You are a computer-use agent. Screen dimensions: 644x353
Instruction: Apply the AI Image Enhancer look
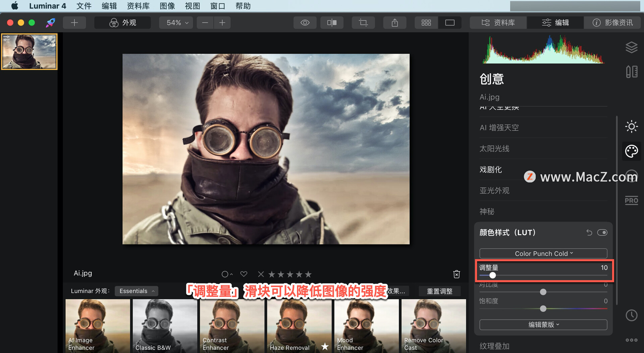pos(98,326)
